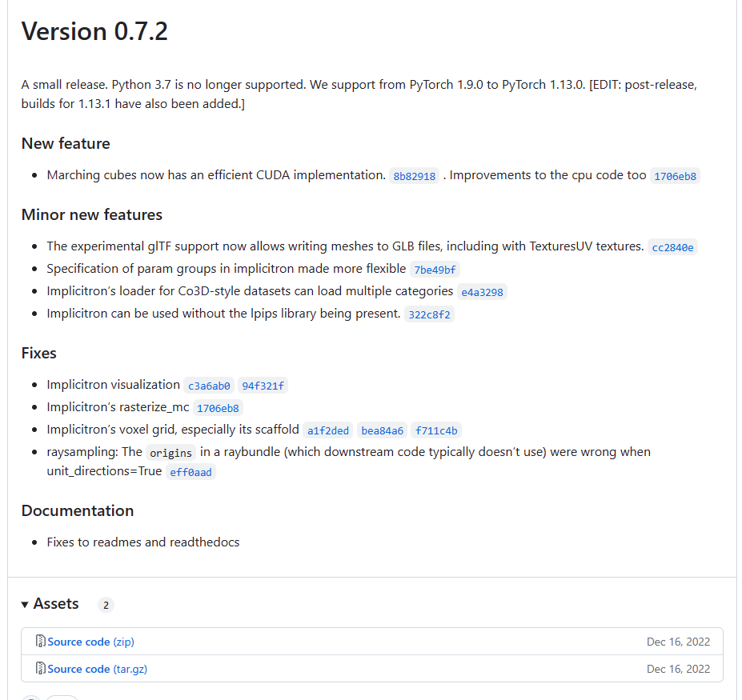This screenshot has height=700, width=742.
Task: Open commit 8b82918 for CUDA marching cubes
Action: pyautogui.click(x=414, y=176)
